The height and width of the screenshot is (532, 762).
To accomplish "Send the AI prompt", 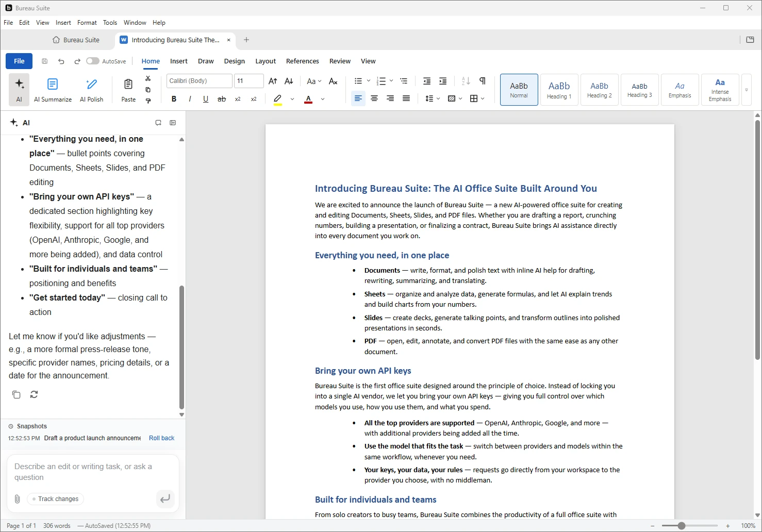I will click(x=165, y=499).
